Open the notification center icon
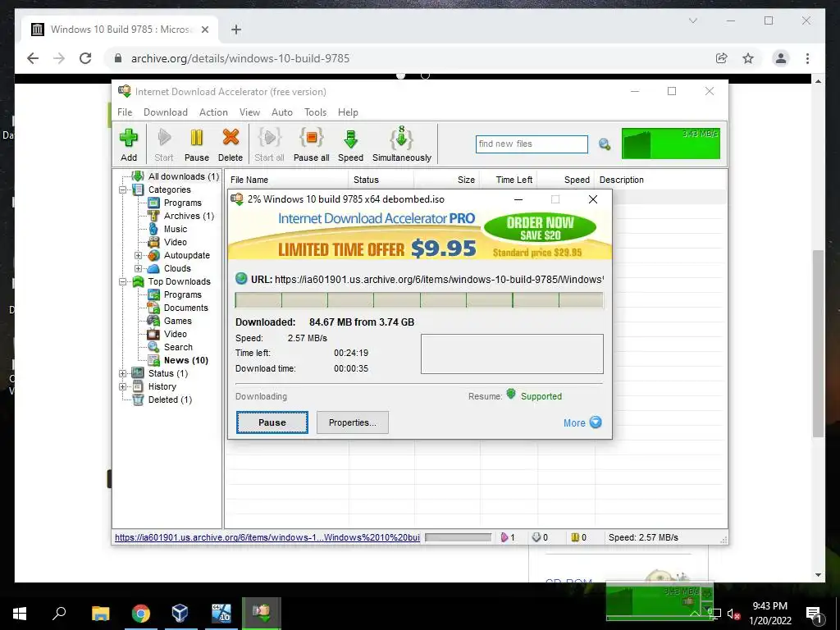840x630 pixels. [814, 614]
